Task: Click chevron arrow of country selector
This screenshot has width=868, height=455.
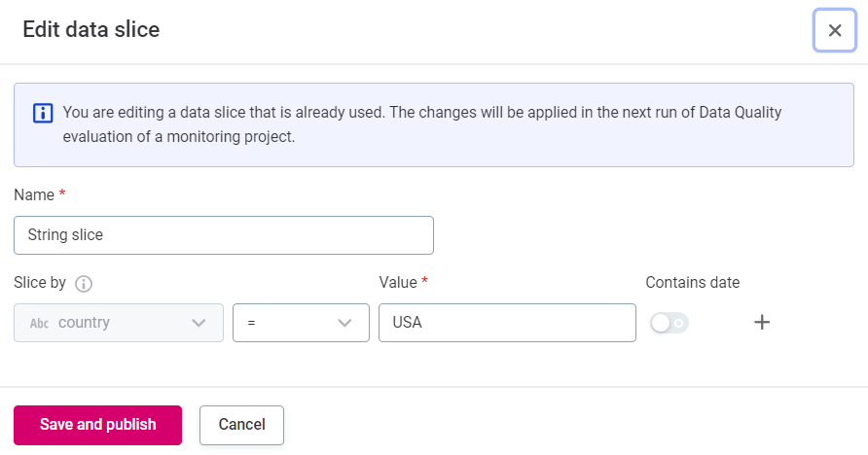Action: [x=199, y=323]
